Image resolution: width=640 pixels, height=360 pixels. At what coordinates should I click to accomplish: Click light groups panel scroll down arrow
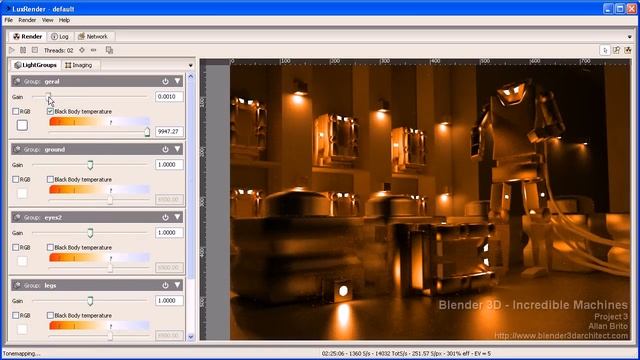191,337
